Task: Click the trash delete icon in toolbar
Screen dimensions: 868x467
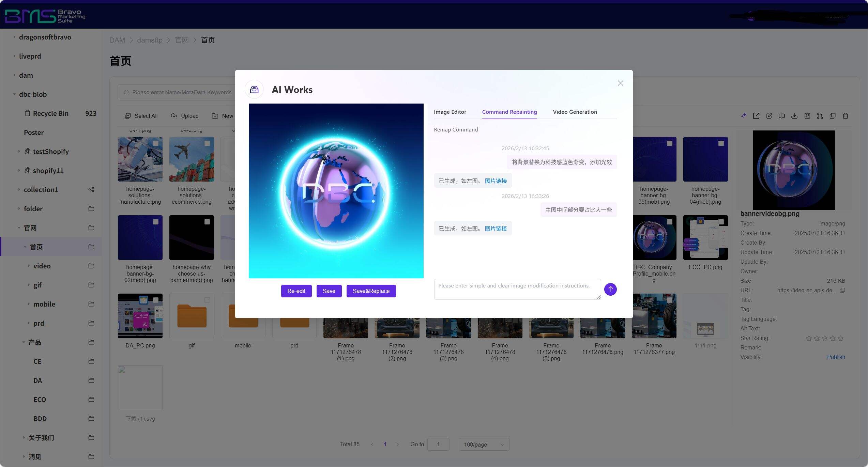Action: tap(846, 116)
